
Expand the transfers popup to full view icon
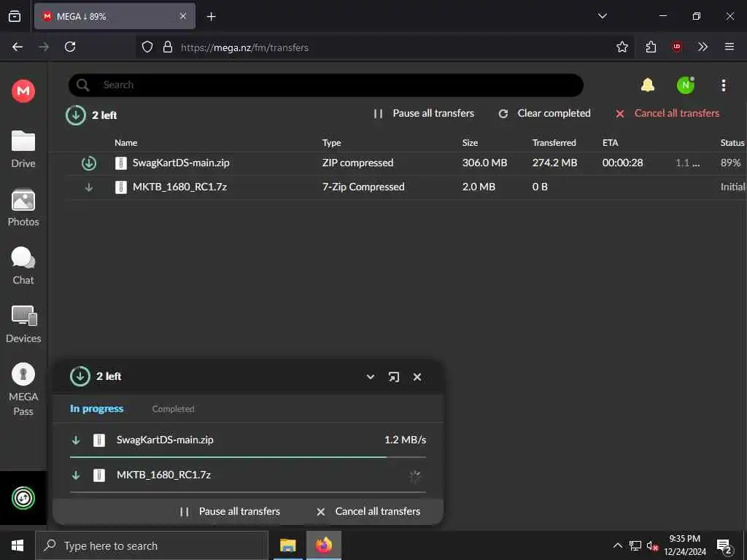(x=393, y=377)
